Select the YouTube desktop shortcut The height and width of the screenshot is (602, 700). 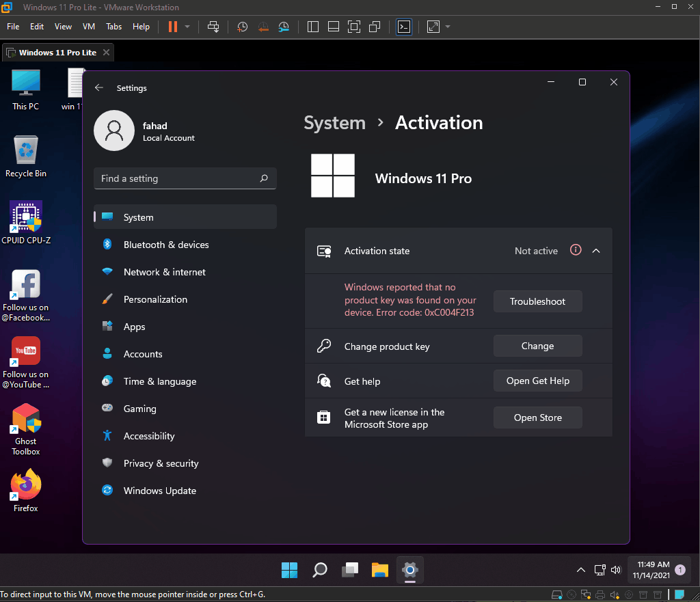click(26, 362)
